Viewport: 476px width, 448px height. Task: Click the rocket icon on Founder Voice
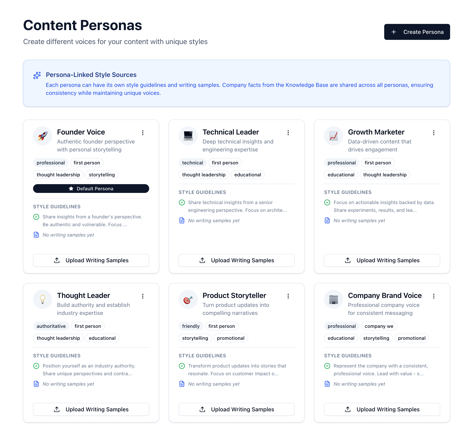pos(43,136)
